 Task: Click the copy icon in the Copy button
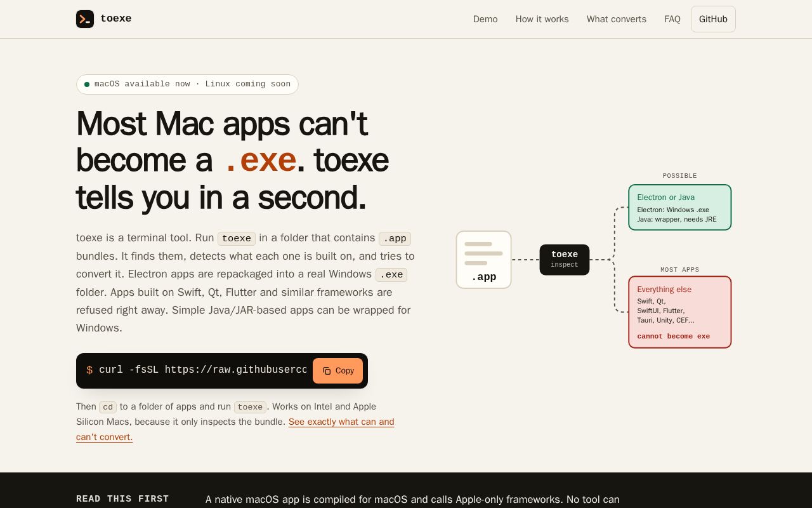coord(327,371)
